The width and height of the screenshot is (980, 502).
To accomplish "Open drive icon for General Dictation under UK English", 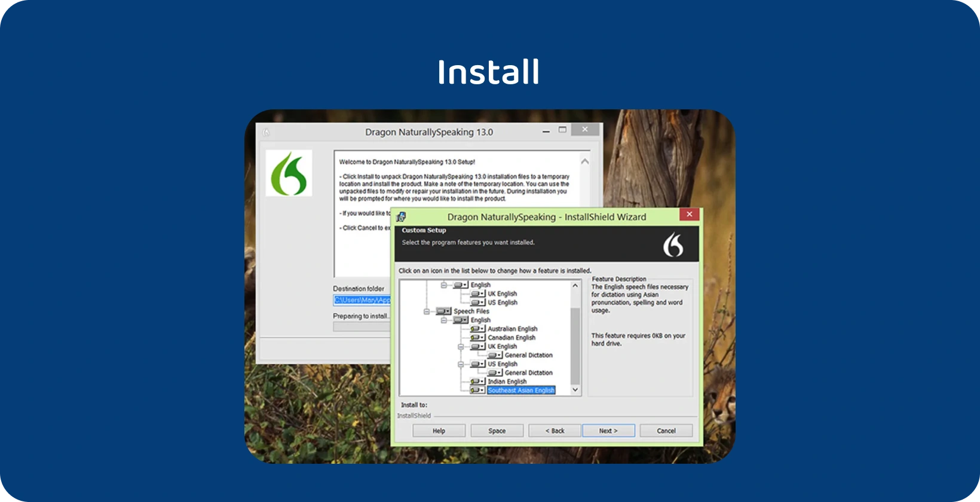I will [x=495, y=355].
